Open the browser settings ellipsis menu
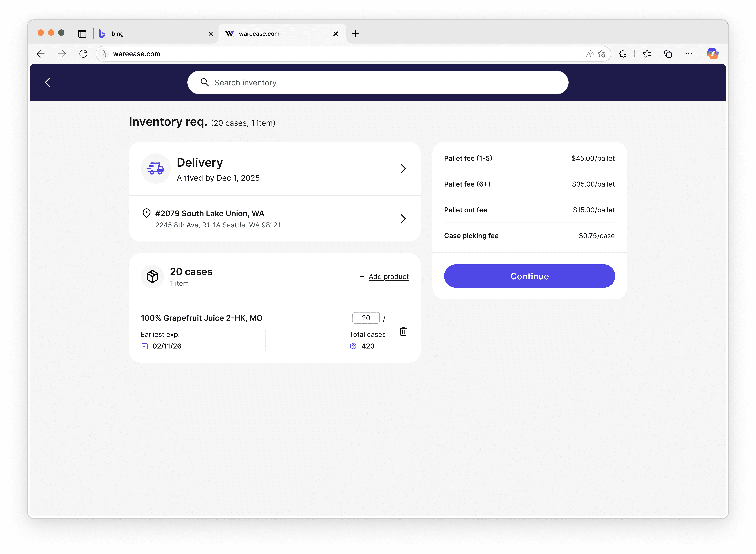Screen dimensions: 756x554 click(x=689, y=54)
